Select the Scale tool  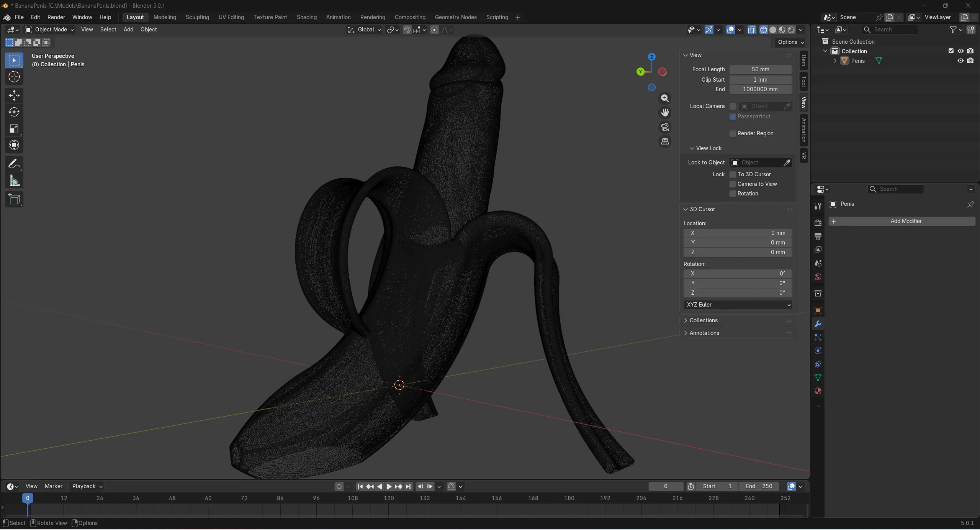(14, 128)
